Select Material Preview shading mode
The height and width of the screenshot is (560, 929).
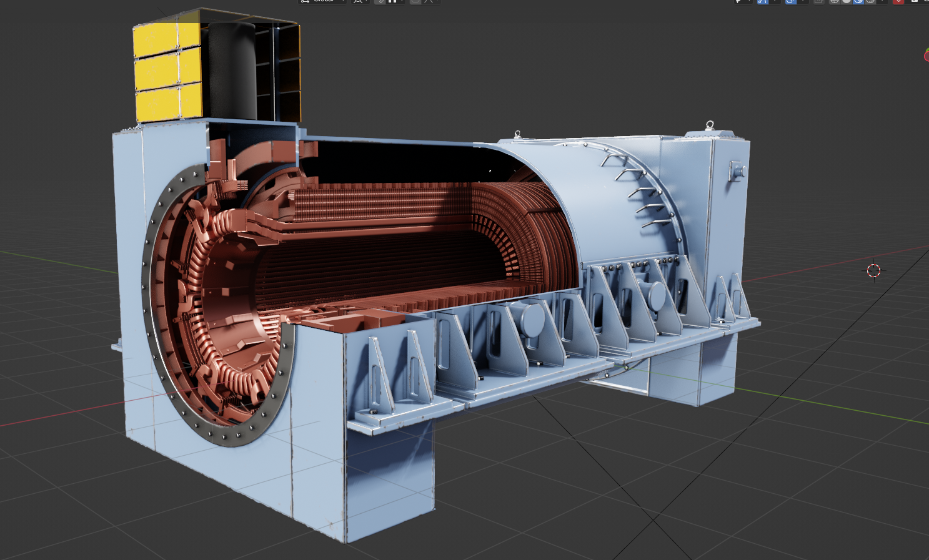pos(858,1)
